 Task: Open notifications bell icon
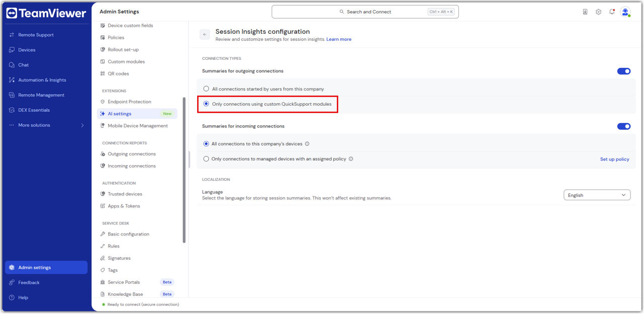pos(612,12)
